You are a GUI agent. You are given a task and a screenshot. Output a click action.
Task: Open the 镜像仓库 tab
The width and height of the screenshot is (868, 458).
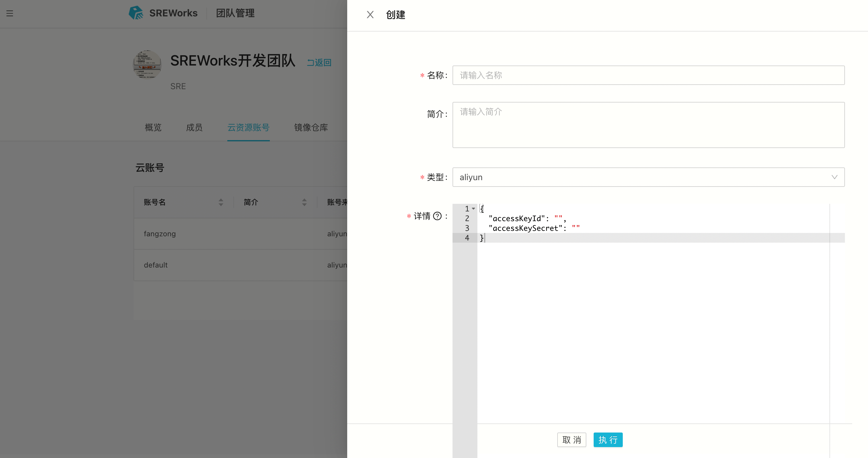click(311, 128)
